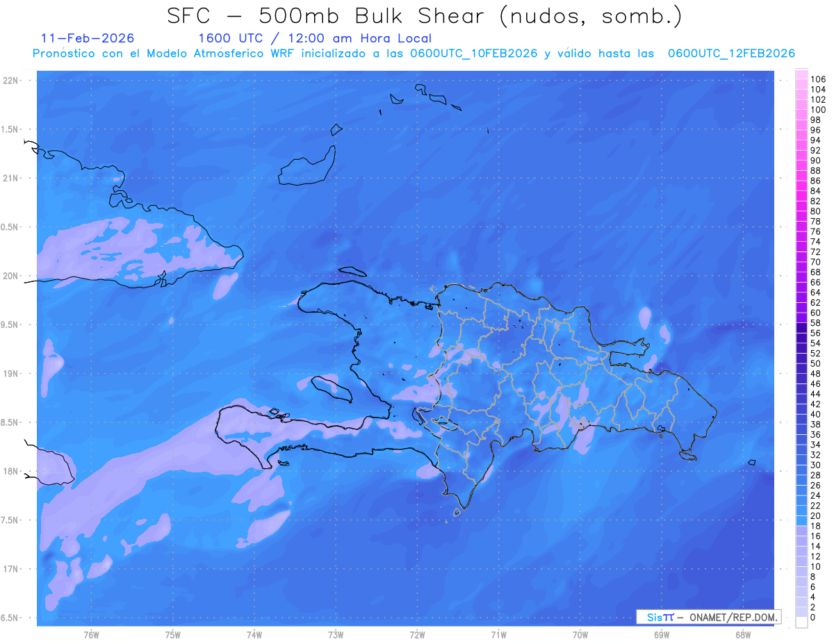Image resolution: width=834 pixels, height=644 pixels.
Task: Click the '20N' latitude label
Action: coord(12,276)
